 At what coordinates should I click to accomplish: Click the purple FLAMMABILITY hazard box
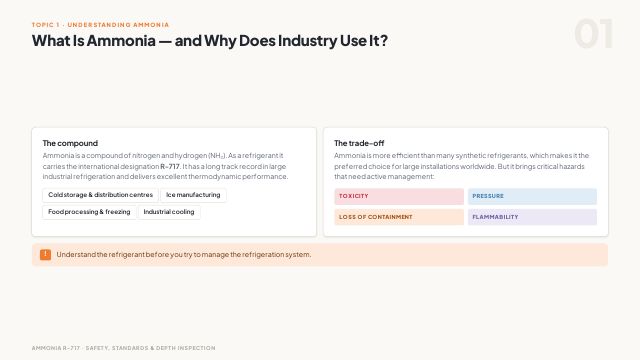[532, 217]
